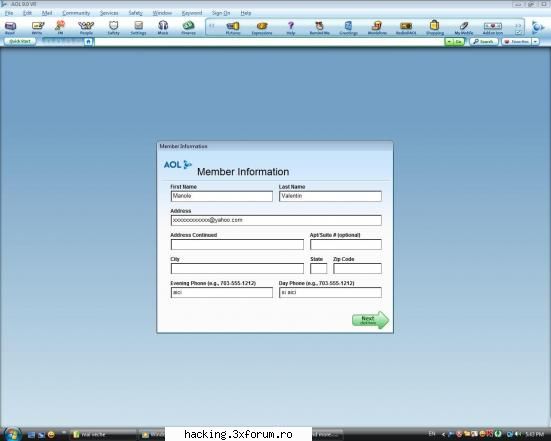Open the Windows Start orb

point(13,434)
